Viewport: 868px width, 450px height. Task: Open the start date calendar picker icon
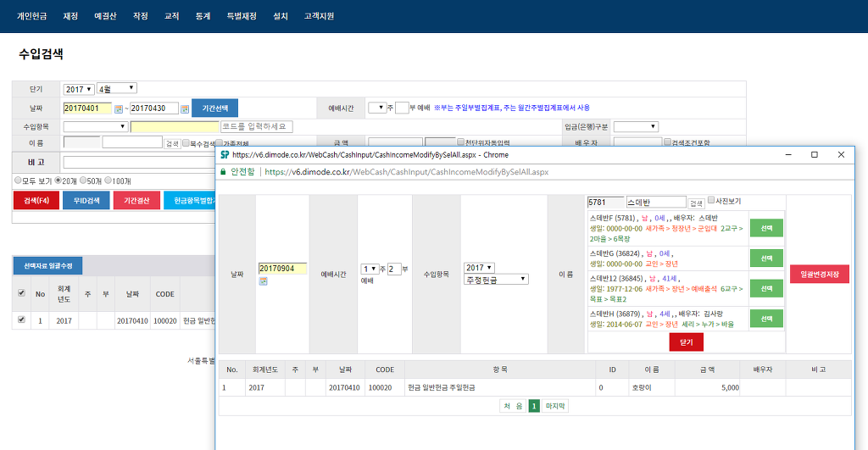119,108
